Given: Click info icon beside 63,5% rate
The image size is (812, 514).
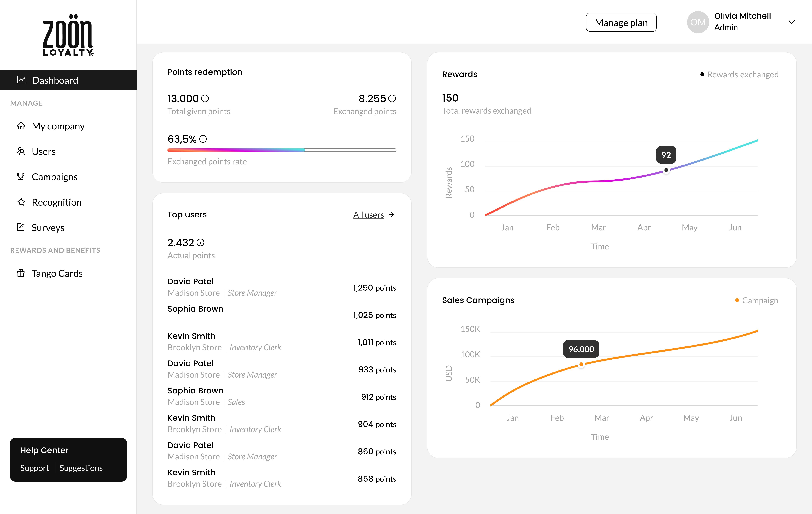Looking at the screenshot, I should pos(203,139).
